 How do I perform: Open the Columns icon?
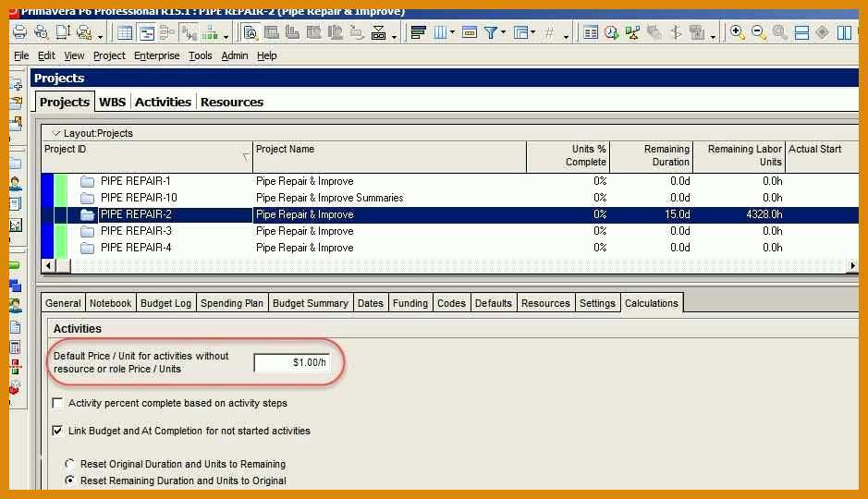tap(440, 32)
